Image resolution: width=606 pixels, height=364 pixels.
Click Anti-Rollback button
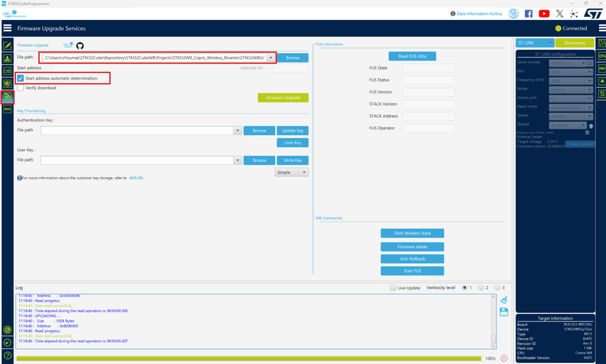pos(412,259)
